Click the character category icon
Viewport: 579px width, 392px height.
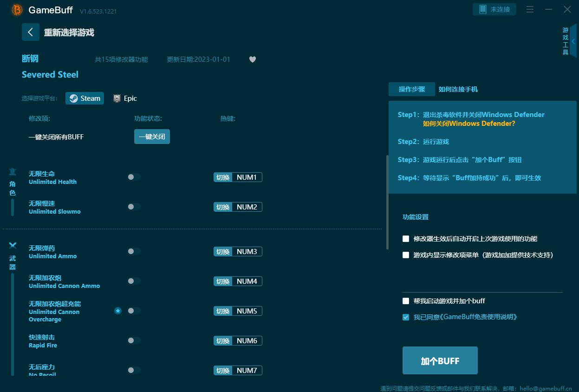pos(13,172)
